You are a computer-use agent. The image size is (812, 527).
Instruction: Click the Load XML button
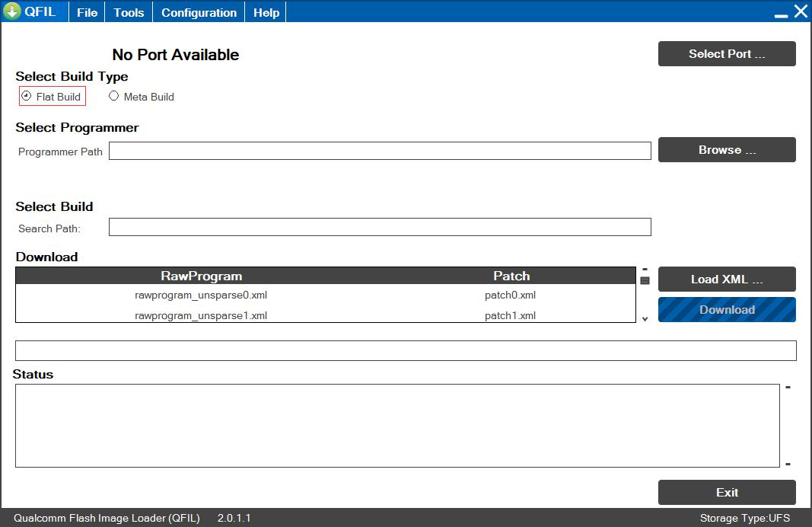[727, 279]
